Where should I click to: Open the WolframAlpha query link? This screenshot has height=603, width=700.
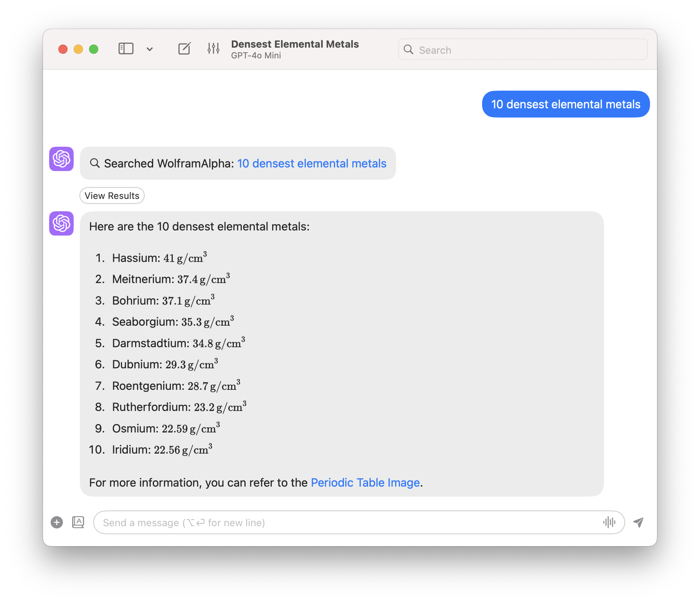(x=311, y=164)
